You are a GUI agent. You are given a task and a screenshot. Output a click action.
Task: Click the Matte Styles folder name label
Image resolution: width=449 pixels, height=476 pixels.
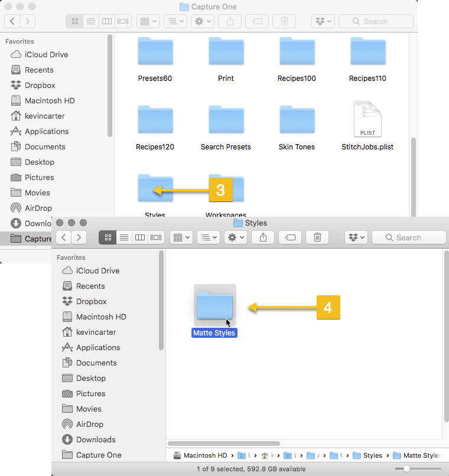(214, 332)
